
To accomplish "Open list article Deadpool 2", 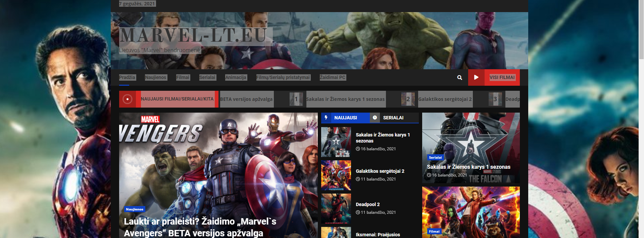I will [x=368, y=204].
